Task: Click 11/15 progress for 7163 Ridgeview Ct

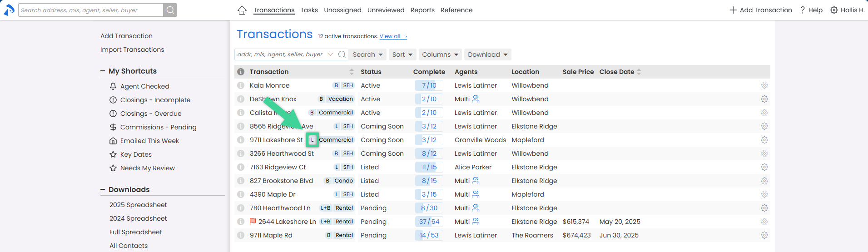Action: [429, 167]
